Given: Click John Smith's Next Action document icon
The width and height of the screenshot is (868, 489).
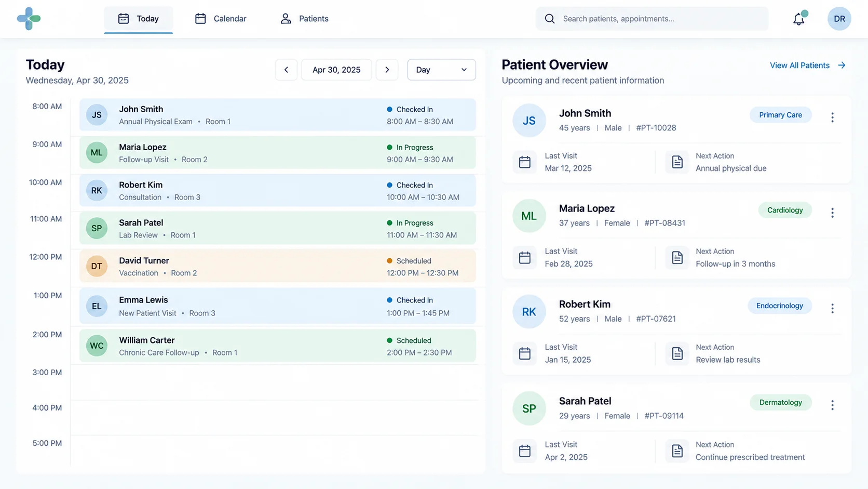Looking at the screenshot, I should click(677, 162).
